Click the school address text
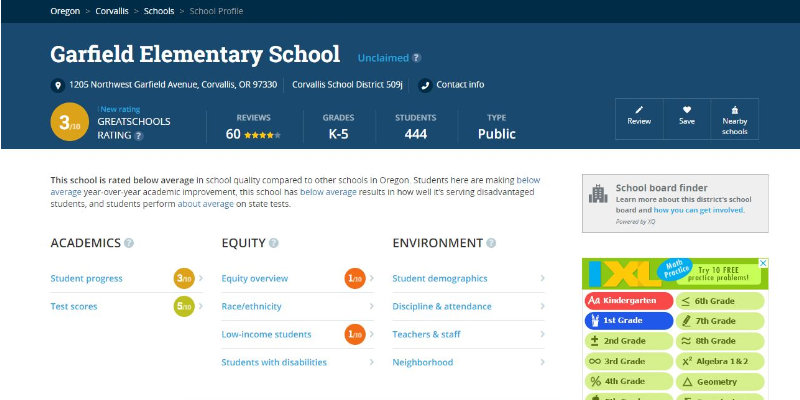Image resolution: width=800 pixels, height=400 pixels. point(173,85)
